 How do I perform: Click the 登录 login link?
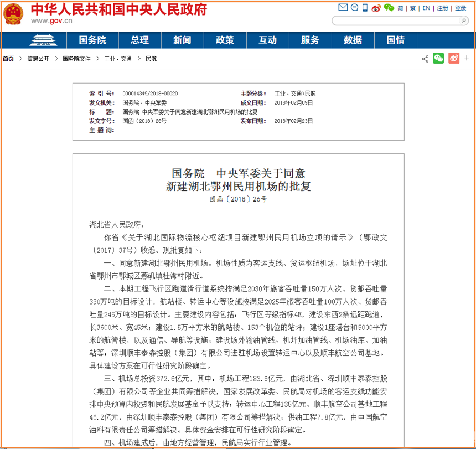point(461,8)
